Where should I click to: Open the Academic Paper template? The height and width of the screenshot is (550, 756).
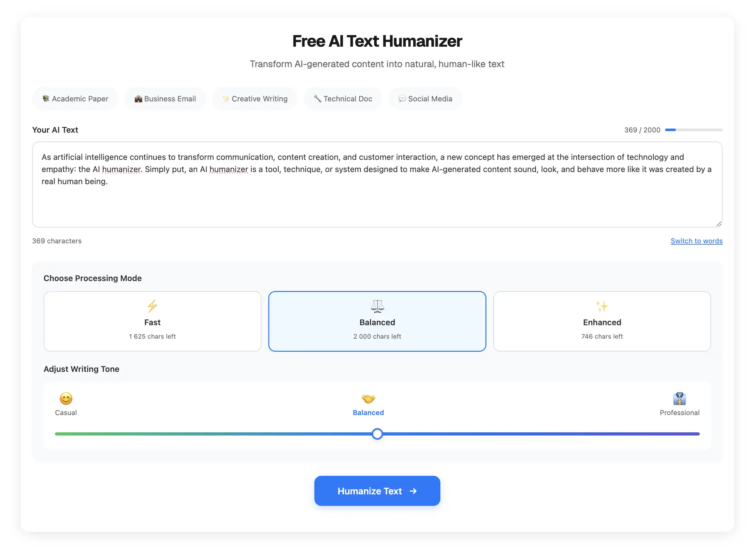tap(75, 98)
